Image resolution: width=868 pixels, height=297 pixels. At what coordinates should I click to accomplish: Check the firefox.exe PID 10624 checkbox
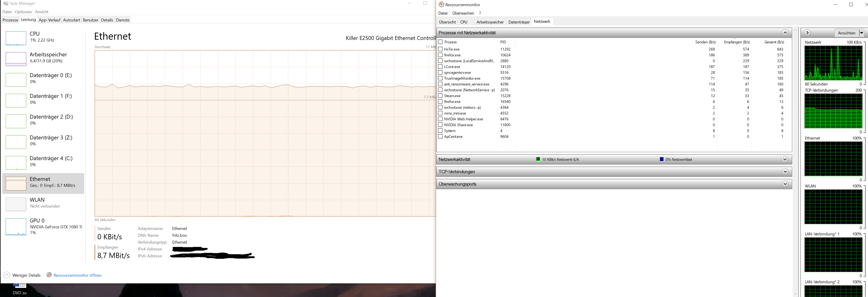pos(440,55)
